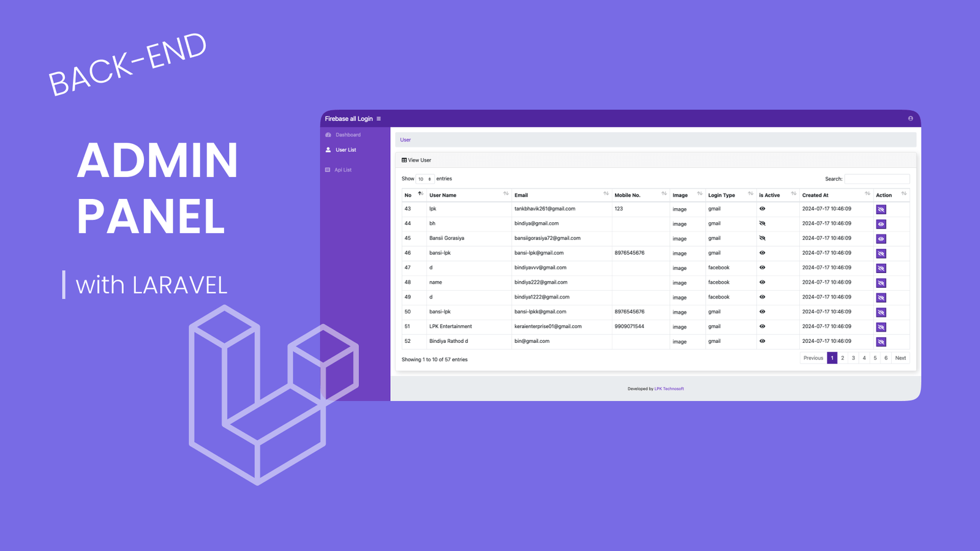980x551 pixels.
Task: Select page 1 in pagination
Action: pos(832,358)
